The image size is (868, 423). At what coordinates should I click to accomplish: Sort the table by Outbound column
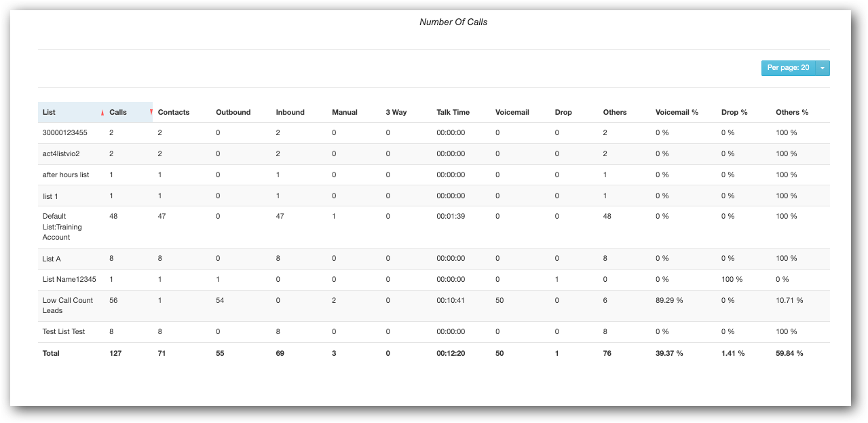tap(234, 112)
